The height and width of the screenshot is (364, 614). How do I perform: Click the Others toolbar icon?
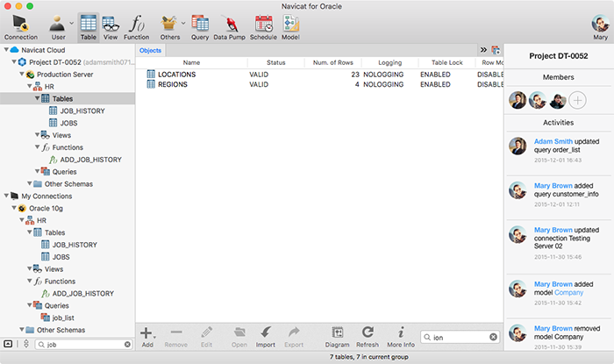pos(169,27)
